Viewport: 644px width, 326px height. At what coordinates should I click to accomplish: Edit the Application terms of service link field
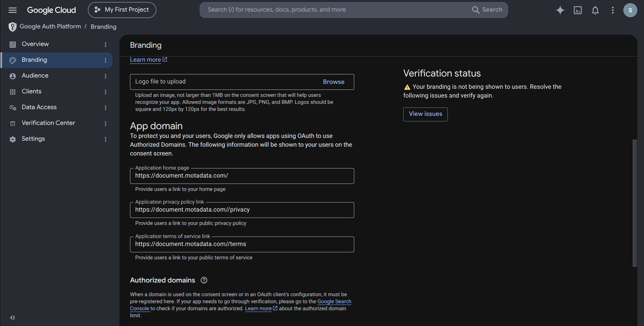(242, 244)
